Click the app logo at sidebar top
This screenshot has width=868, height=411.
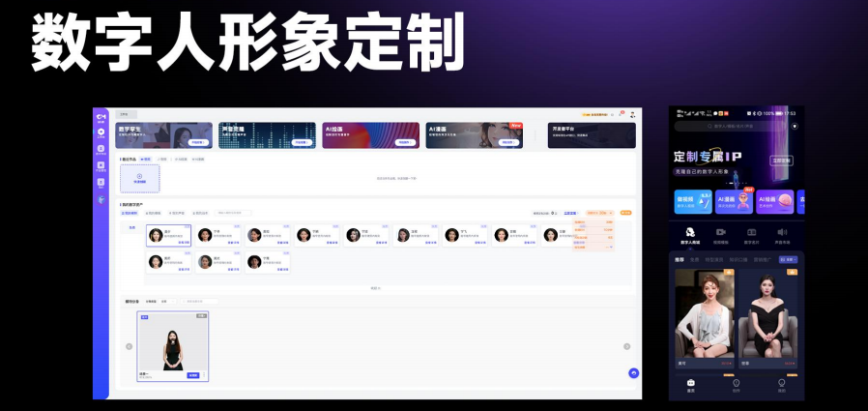pos(101,117)
